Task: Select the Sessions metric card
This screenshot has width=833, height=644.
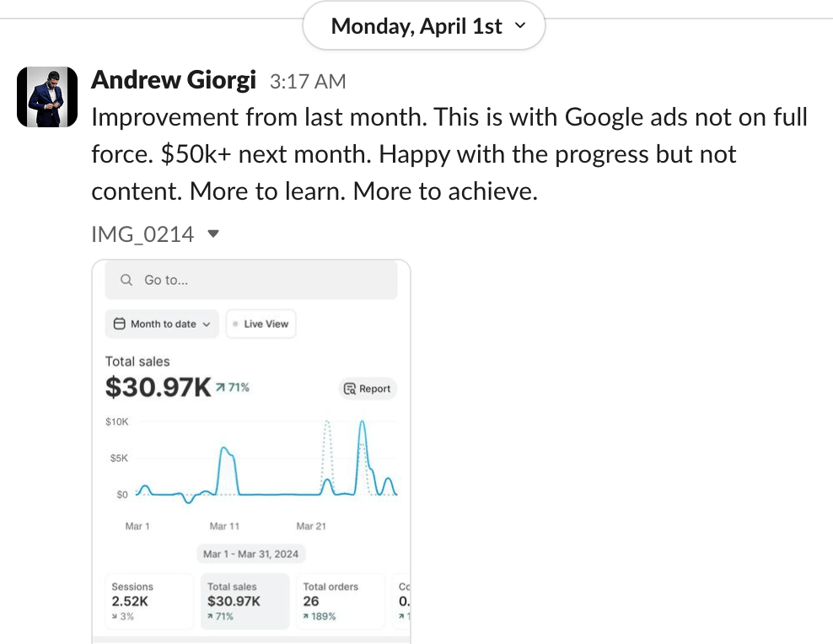Action: click(x=150, y=601)
